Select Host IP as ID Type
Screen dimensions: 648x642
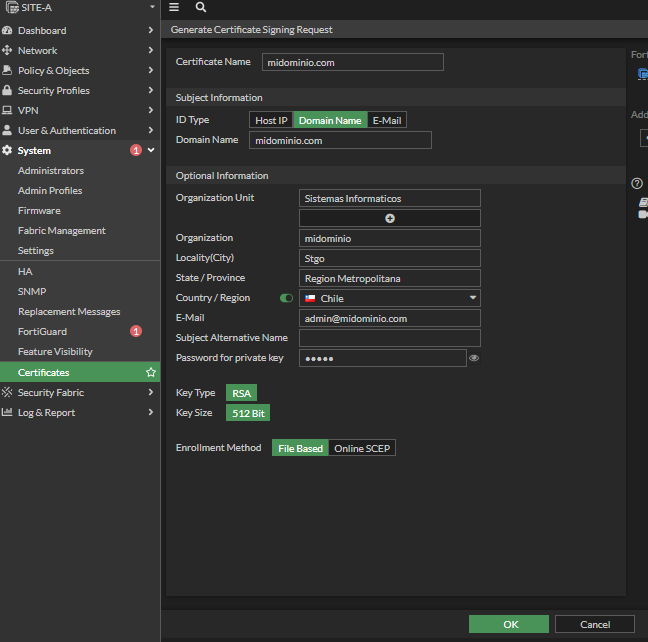coord(271,121)
